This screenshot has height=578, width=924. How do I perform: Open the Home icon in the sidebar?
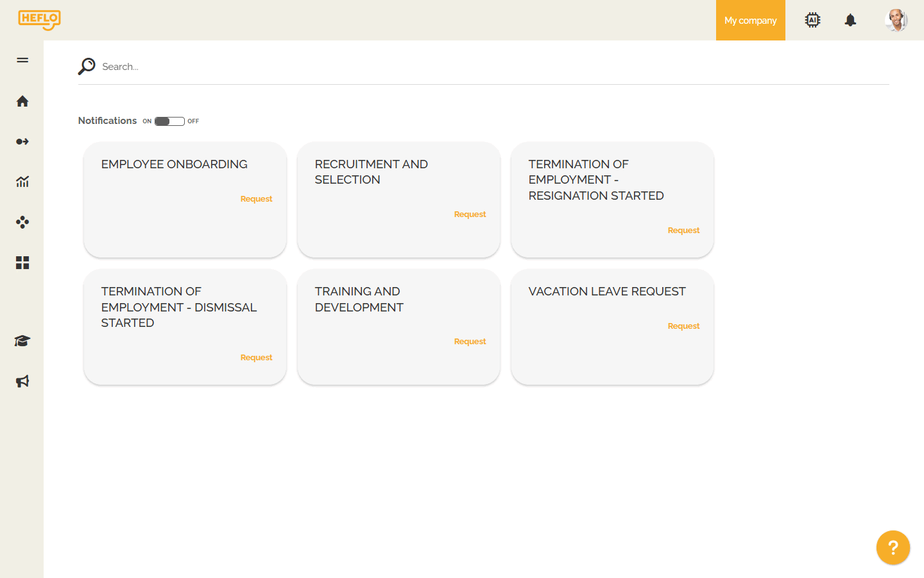point(22,101)
